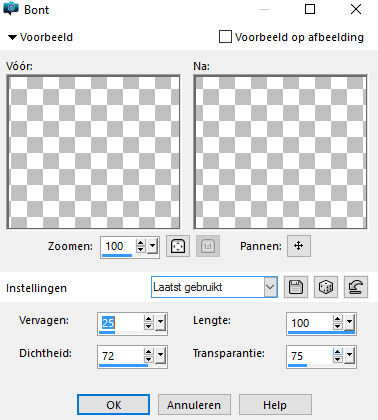
Task: Click the reset to default arrow icon
Action: coord(356,287)
